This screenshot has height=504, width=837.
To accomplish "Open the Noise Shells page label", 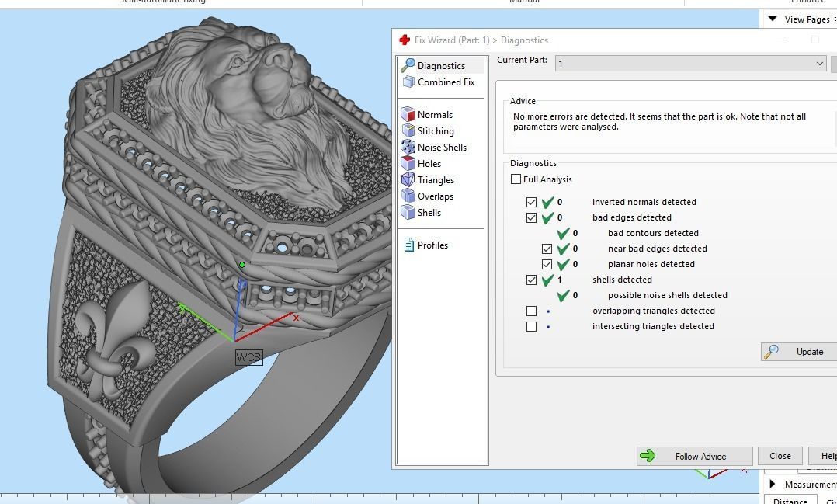I will pos(442,148).
